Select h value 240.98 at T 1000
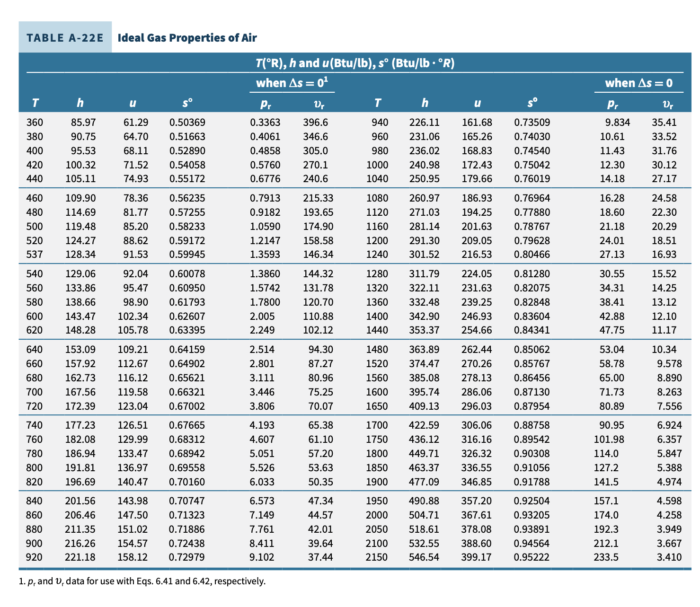 point(424,165)
